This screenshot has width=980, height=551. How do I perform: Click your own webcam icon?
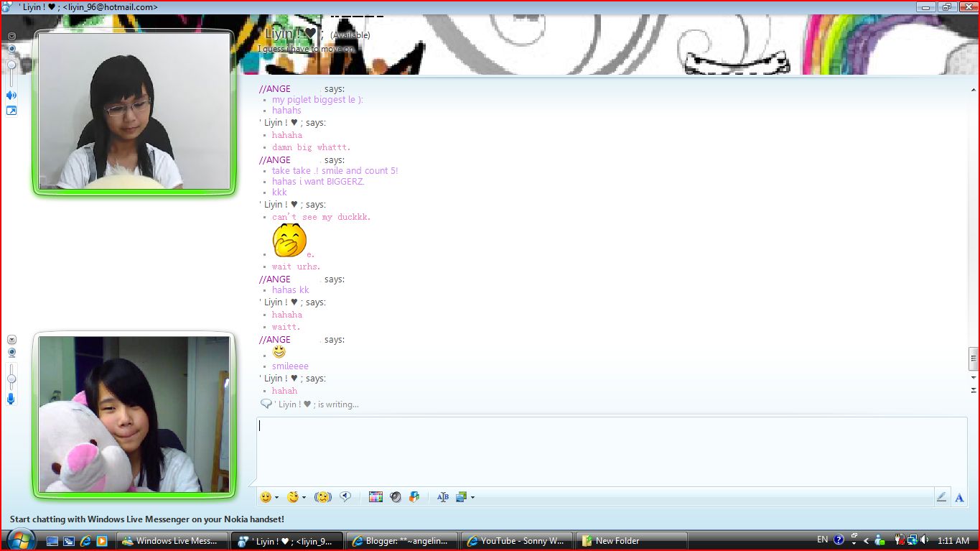tap(11, 353)
